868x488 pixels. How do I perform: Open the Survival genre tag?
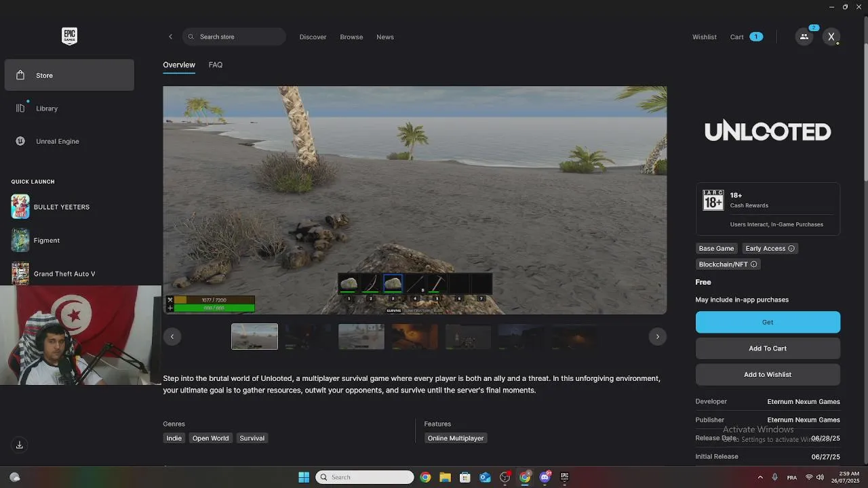(x=252, y=438)
